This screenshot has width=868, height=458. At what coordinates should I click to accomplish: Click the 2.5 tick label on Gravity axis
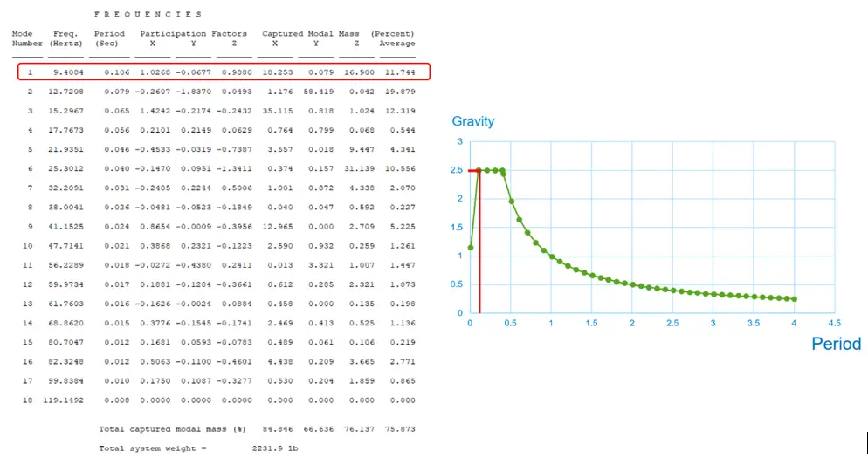[457, 170]
